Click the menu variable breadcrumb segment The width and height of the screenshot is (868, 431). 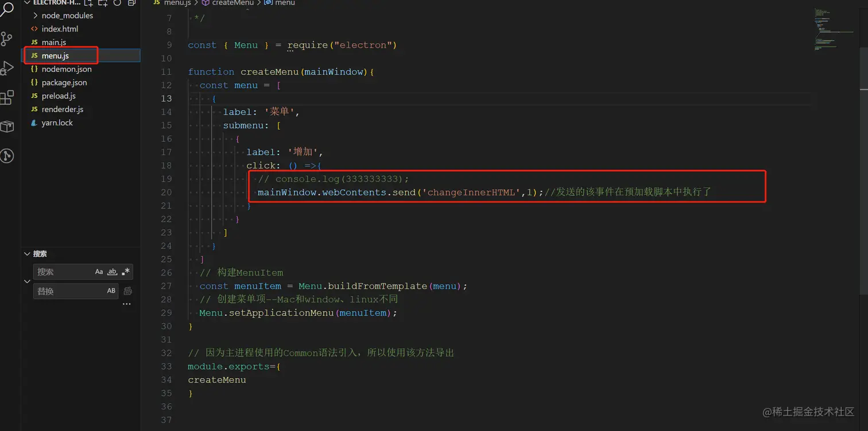pos(280,3)
